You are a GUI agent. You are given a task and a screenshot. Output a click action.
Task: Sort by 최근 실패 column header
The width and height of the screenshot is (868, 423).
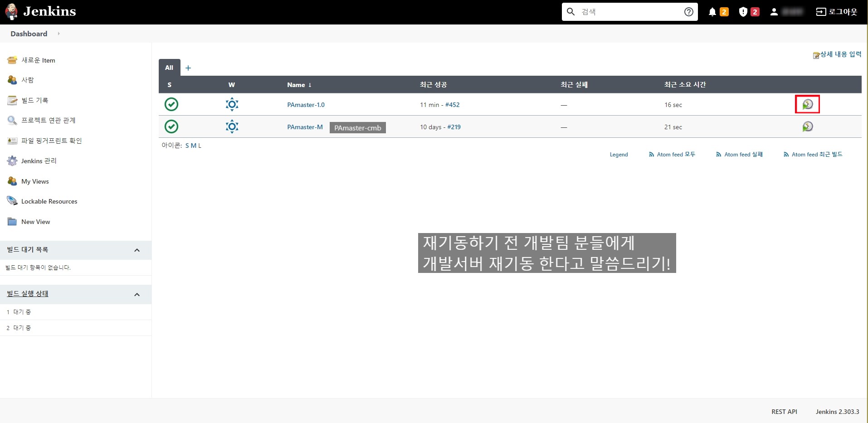click(574, 85)
